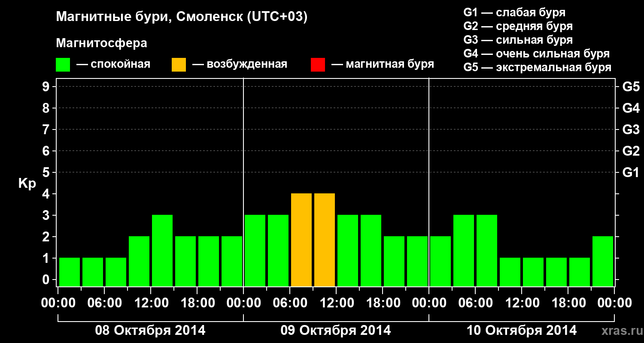Click the Kp 2 bar ending 10 Октября
Screen dimensions: 644x343
(603, 262)
